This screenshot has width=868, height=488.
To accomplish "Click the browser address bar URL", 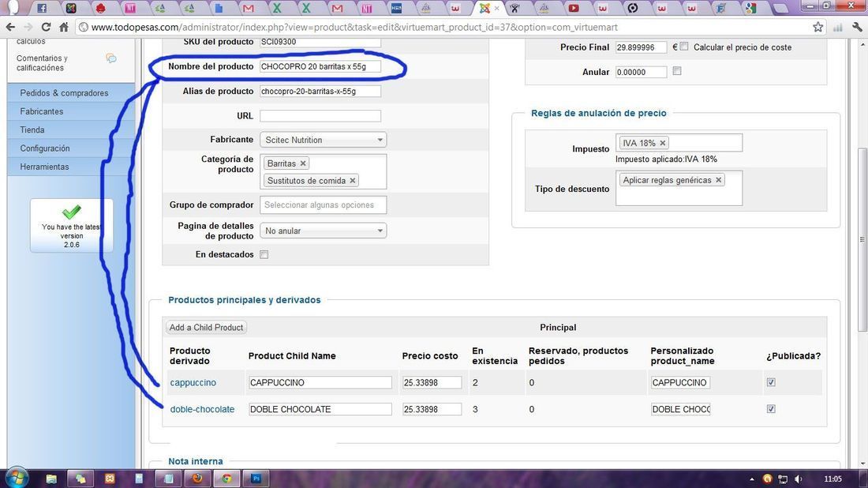I will [354, 27].
